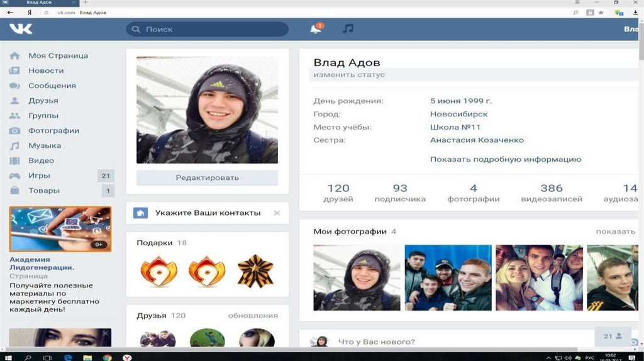Click изменить статус under profile name
The width and height of the screenshot is (644, 361).
349,75
